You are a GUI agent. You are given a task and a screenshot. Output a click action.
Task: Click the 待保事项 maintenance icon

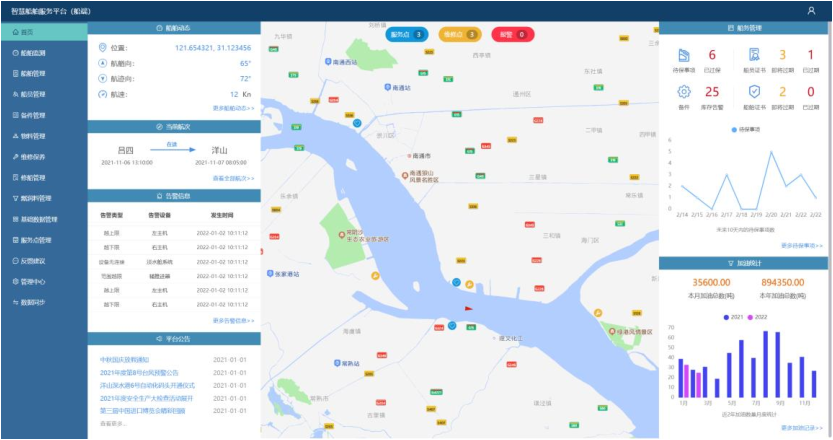point(684,55)
